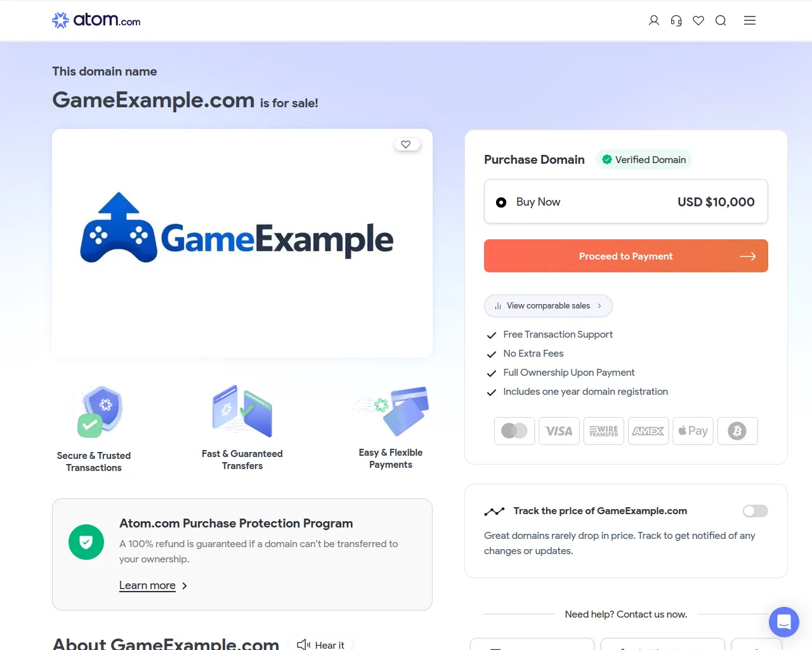Viewport: 812px width, 650px height.
Task: Open the hamburger menu
Action: pyautogui.click(x=750, y=20)
